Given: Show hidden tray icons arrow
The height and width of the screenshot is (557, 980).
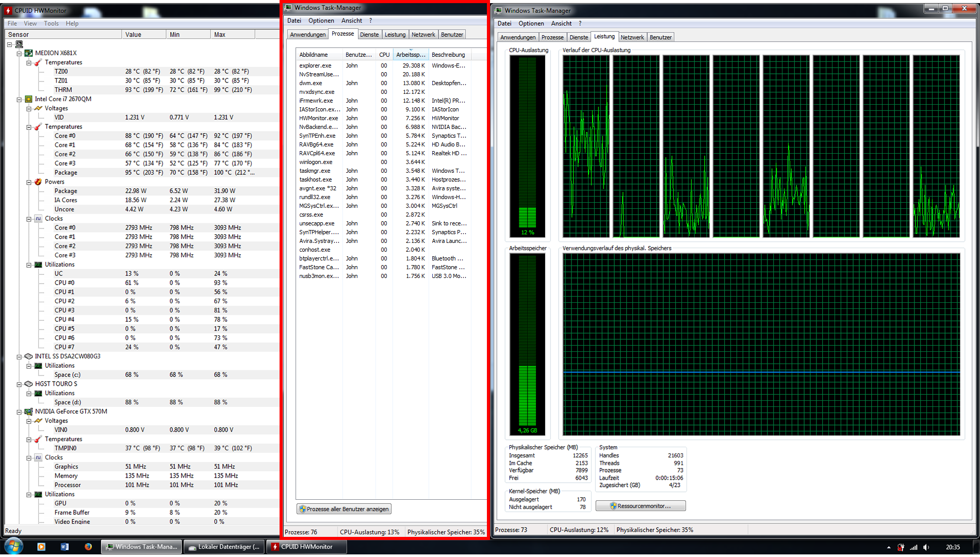Looking at the screenshot, I should pos(889,547).
